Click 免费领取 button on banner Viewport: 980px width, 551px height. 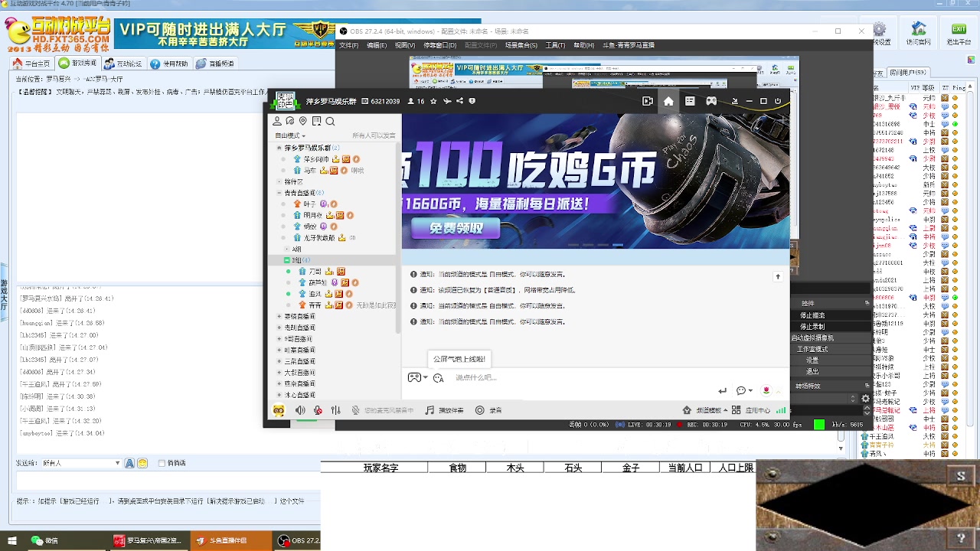tap(456, 228)
